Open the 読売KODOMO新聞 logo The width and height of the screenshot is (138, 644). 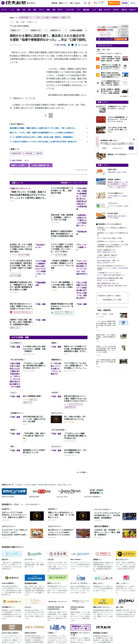(x=14, y=491)
